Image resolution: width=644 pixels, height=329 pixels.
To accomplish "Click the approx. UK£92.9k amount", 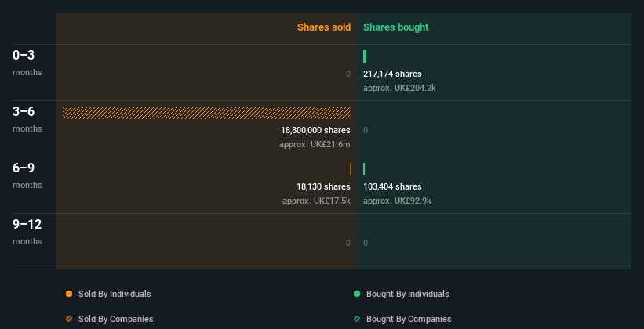I will coord(397,201).
